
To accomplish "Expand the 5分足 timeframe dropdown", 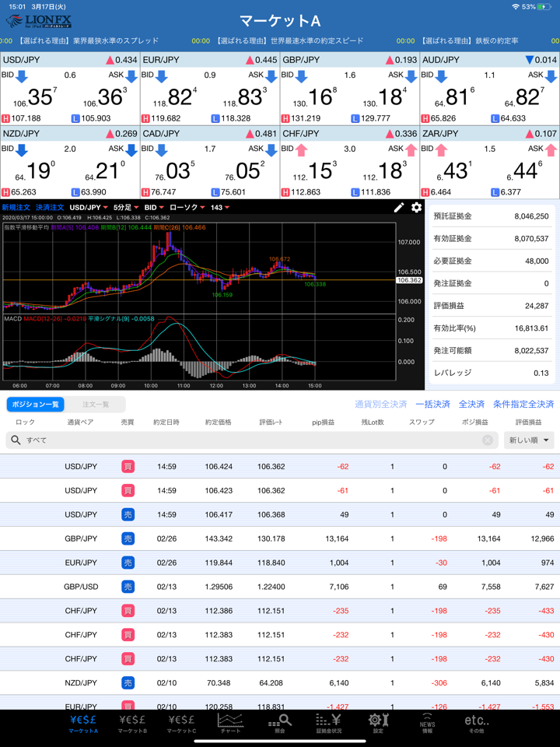I will click(x=127, y=208).
